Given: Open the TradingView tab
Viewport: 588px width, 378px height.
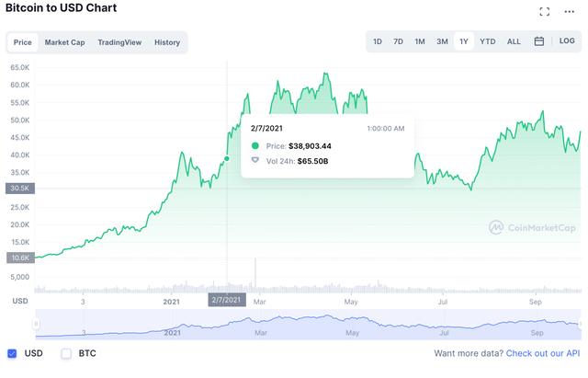Looking at the screenshot, I should click(x=118, y=42).
